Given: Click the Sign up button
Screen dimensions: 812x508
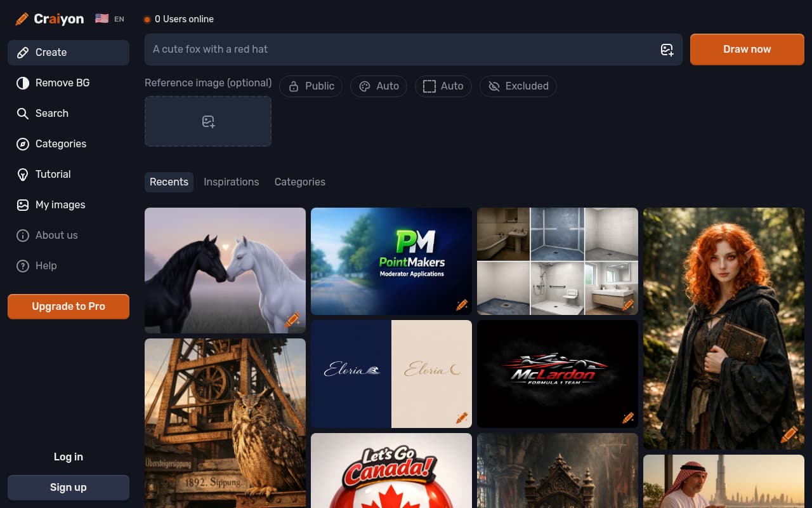Looking at the screenshot, I should [69, 488].
